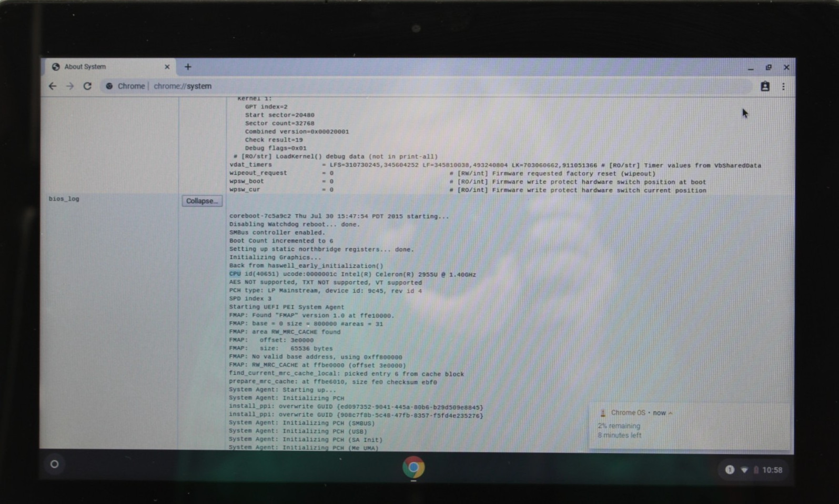Image resolution: width=839 pixels, height=504 pixels.
Task: Click the bios_log label
Action: coord(64,199)
